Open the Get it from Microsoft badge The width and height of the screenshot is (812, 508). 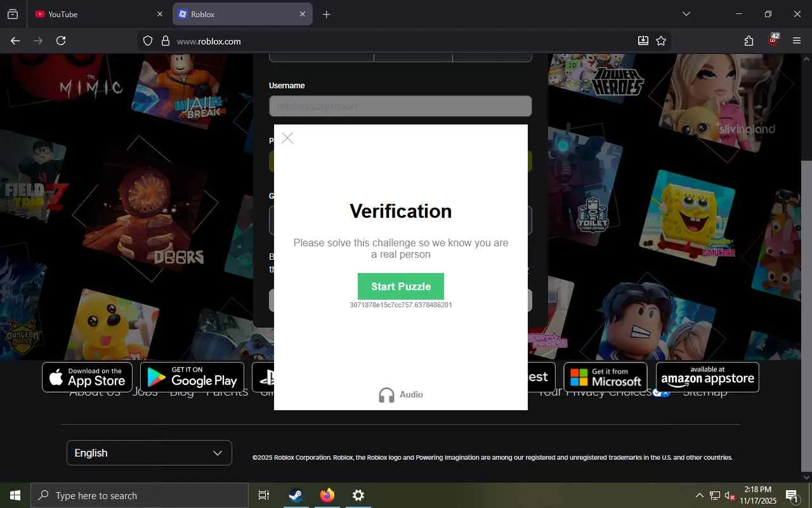[605, 377]
